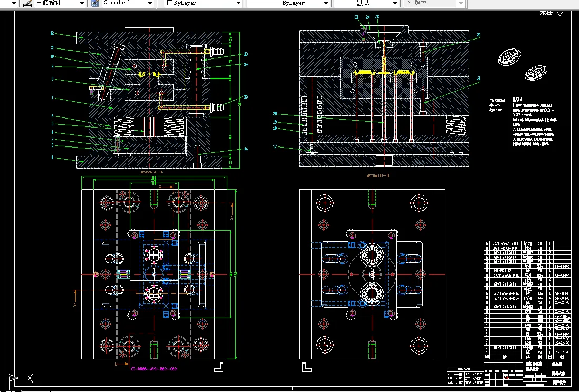Select balloon number 7 in section A-A

click(x=53, y=98)
